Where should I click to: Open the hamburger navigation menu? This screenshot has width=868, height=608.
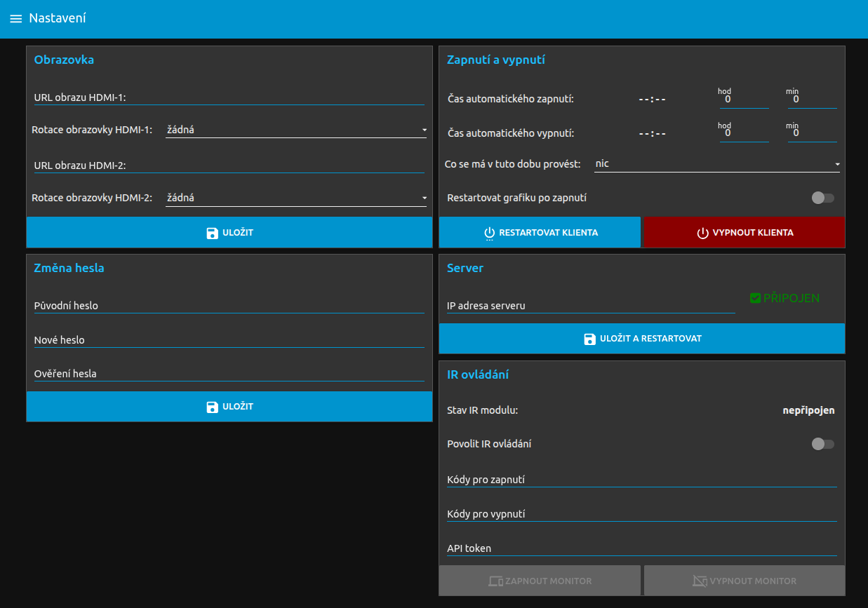pyautogui.click(x=15, y=19)
